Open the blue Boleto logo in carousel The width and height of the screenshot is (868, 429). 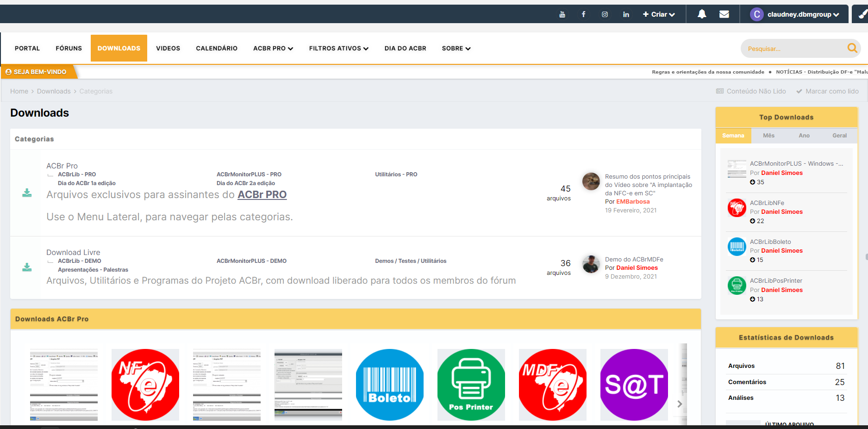coord(390,385)
